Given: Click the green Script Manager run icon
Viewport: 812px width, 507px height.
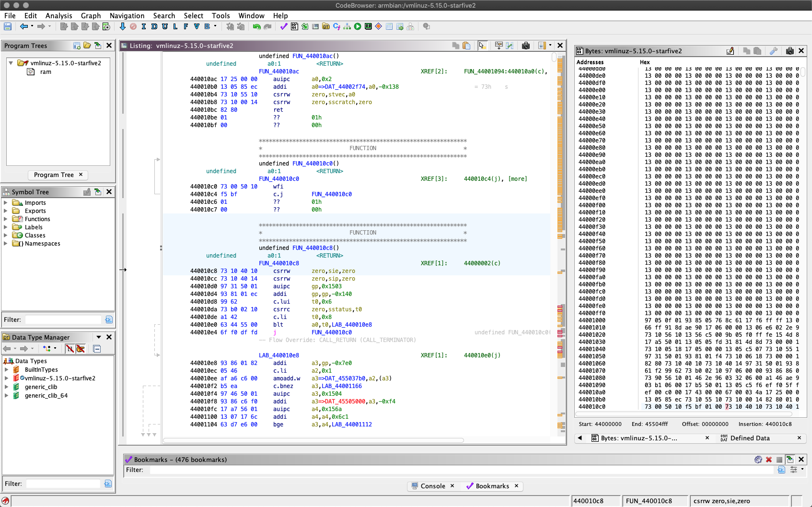Looking at the screenshot, I should click(x=358, y=27).
